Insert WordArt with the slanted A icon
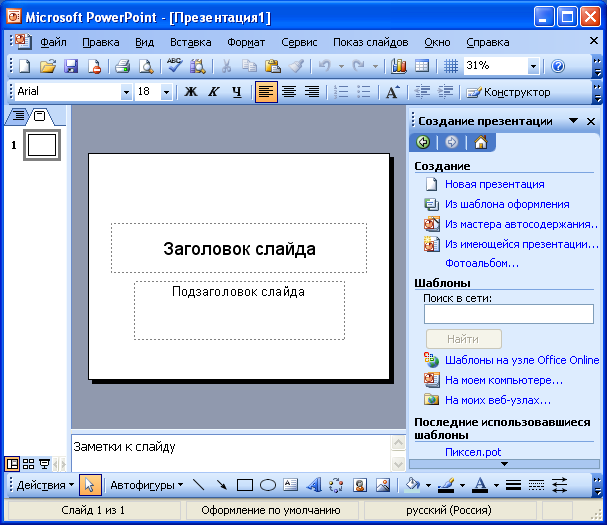The height and width of the screenshot is (525, 607). (314, 485)
